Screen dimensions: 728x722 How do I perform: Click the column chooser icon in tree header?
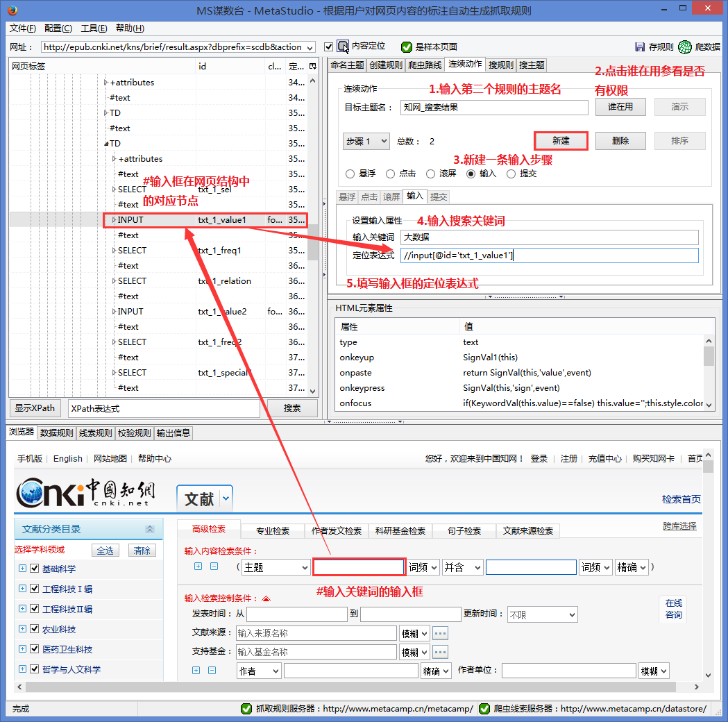click(313, 67)
